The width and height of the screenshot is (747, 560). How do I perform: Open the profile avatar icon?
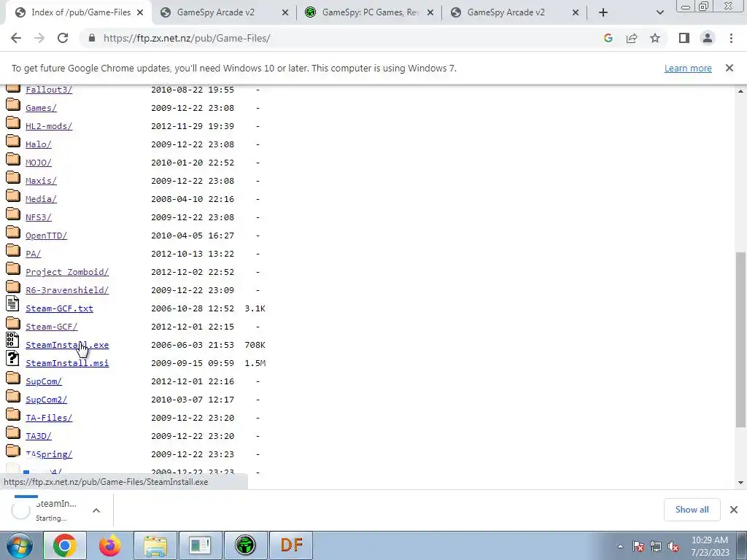(x=708, y=38)
